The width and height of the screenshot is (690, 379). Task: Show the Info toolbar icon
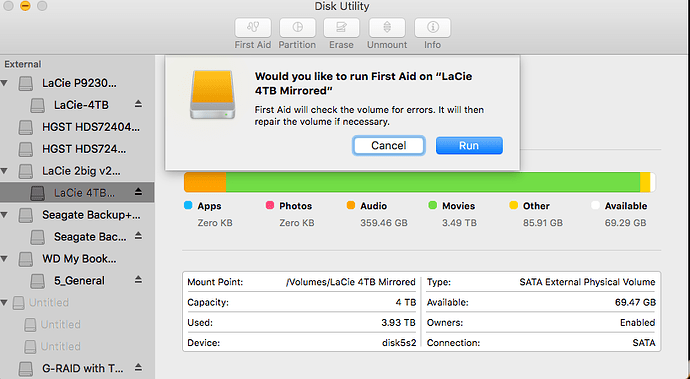click(432, 28)
